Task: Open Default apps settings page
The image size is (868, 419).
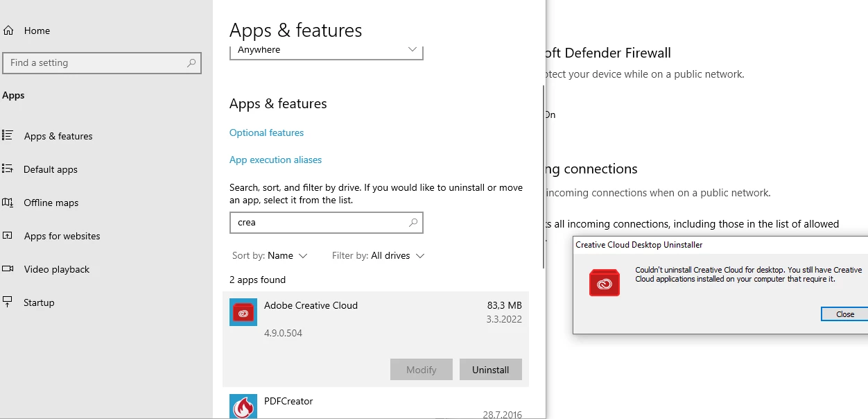Action: click(51, 169)
